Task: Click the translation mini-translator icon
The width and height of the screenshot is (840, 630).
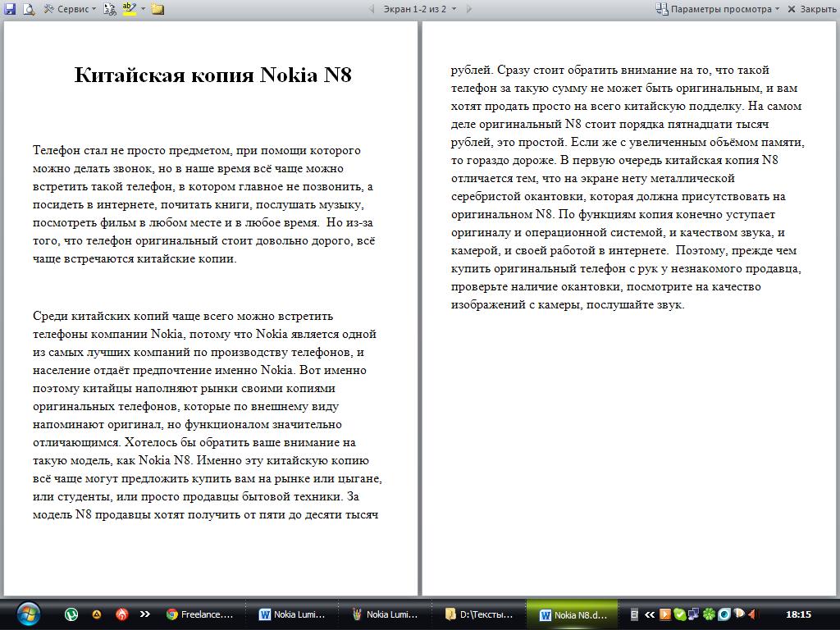Action: [110, 8]
